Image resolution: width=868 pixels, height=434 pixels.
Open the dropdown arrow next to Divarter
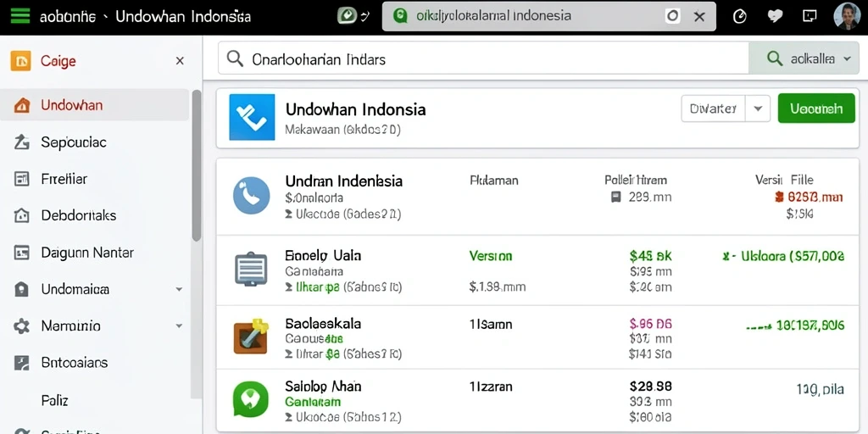tap(758, 108)
